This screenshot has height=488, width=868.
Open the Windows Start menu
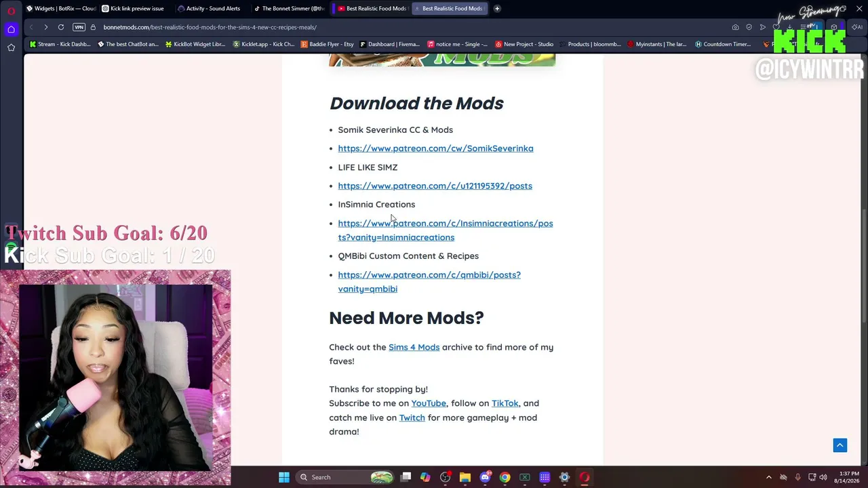coord(284,477)
